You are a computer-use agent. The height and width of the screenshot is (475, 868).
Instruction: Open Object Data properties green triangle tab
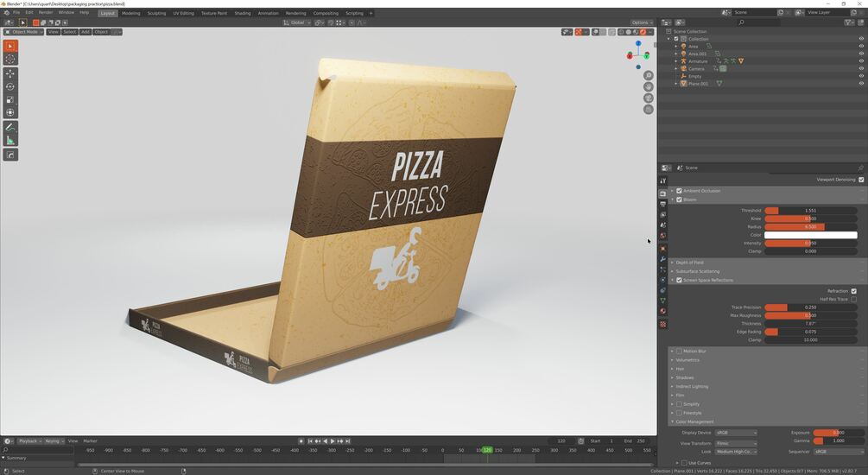tap(662, 301)
